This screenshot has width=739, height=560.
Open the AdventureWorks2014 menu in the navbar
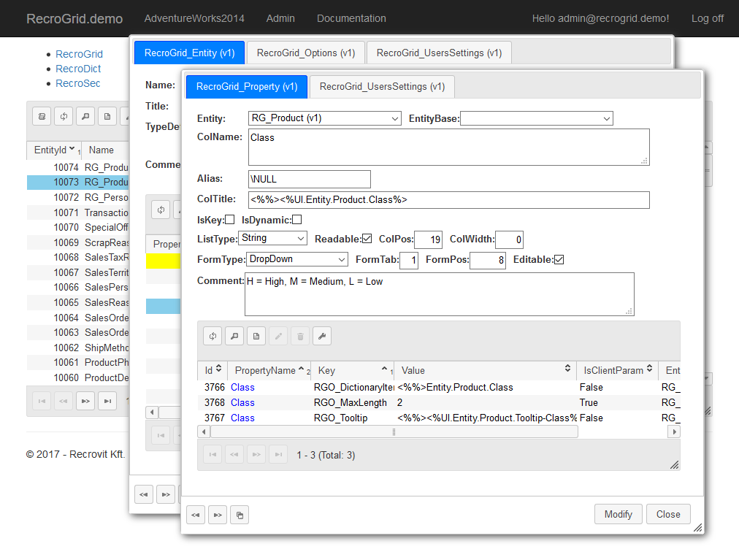point(194,18)
